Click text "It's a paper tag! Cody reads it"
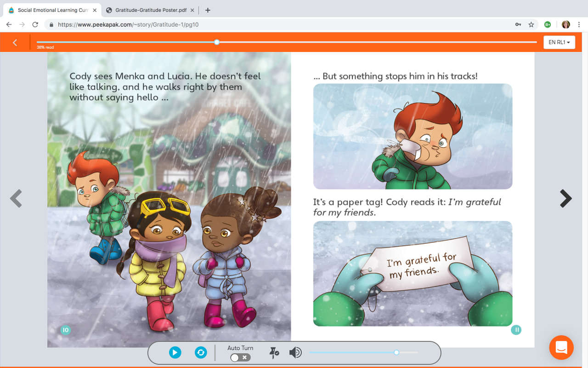588x368 pixels. point(379,202)
